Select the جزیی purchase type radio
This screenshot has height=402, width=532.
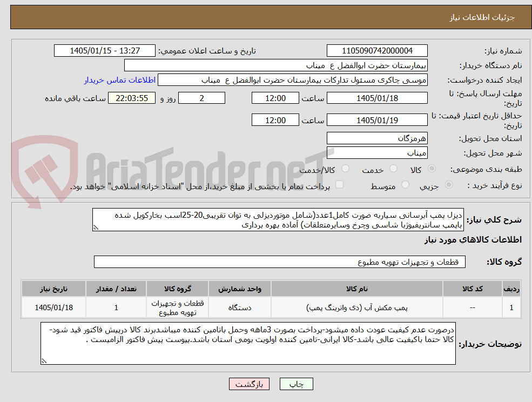pos(448,185)
